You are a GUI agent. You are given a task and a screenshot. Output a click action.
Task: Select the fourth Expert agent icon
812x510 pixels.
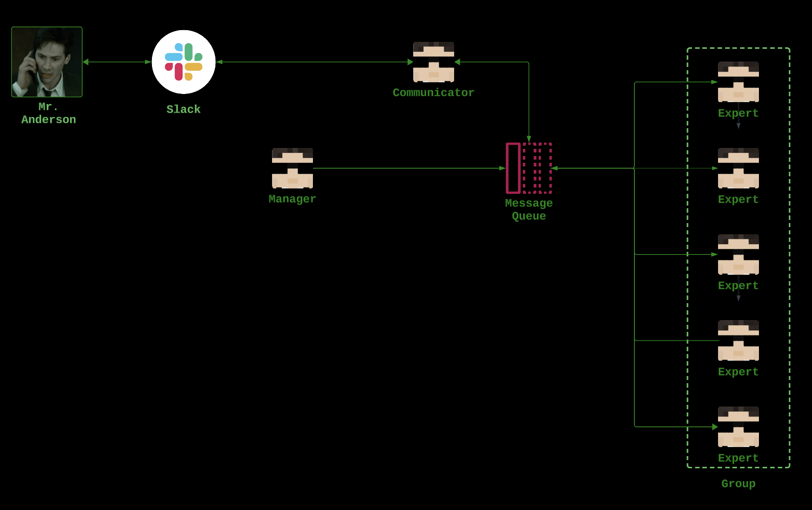pos(738,340)
